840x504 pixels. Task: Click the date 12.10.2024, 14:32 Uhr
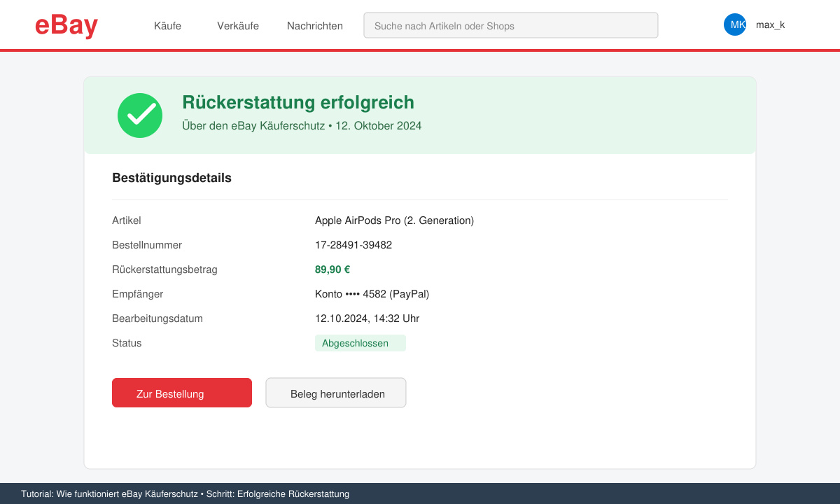coord(367,318)
